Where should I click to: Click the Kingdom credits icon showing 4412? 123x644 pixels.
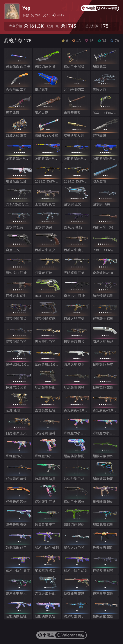point(54,15)
